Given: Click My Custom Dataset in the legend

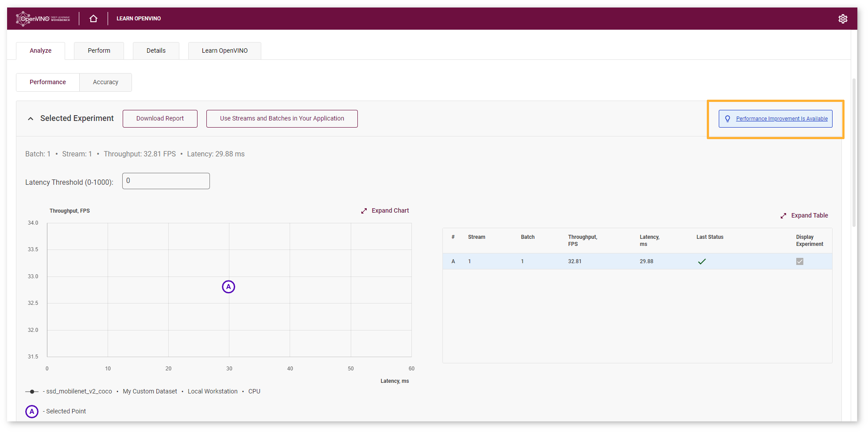Looking at the screenshot, I should pos(150,392).
